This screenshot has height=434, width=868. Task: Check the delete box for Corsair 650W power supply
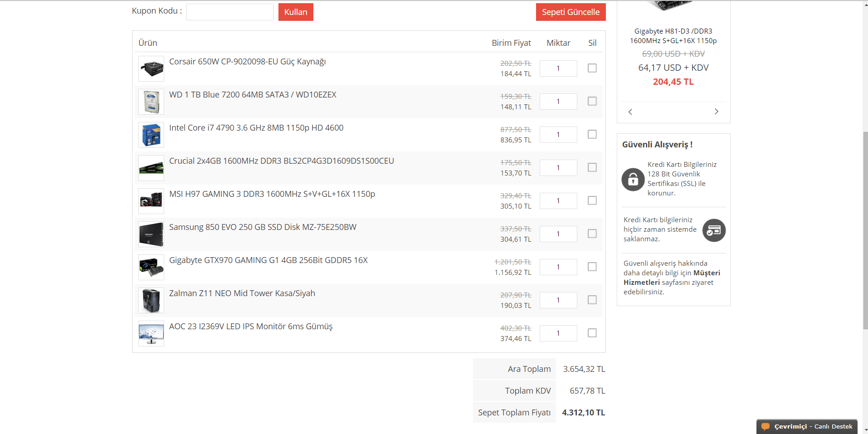coord(592,68)
